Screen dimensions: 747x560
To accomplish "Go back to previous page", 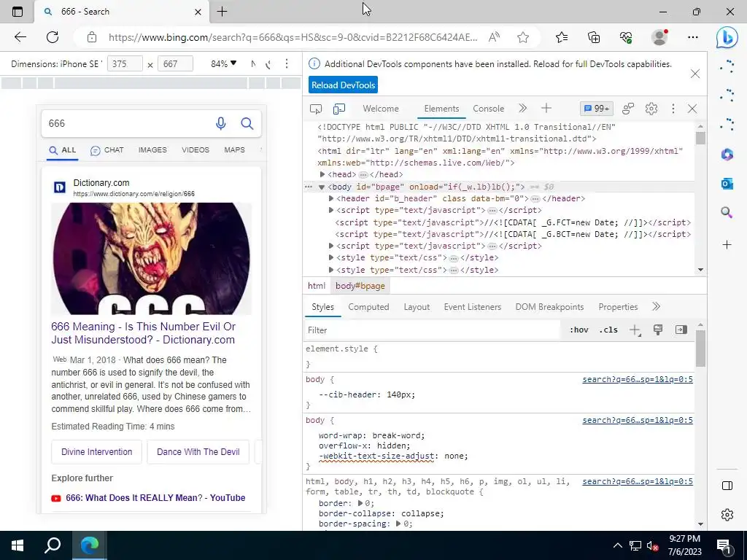I will (20, 37).
